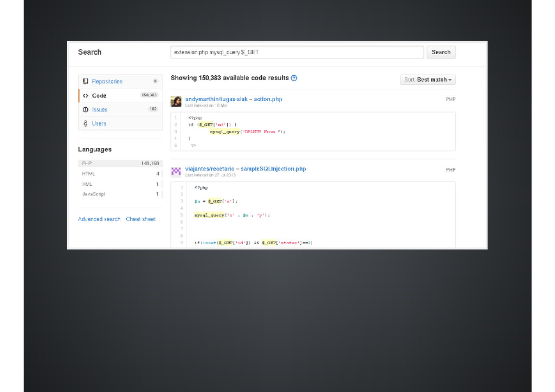
Task: Open the Advanced search link
Action: pyautogui.click(x=99, y=219)
